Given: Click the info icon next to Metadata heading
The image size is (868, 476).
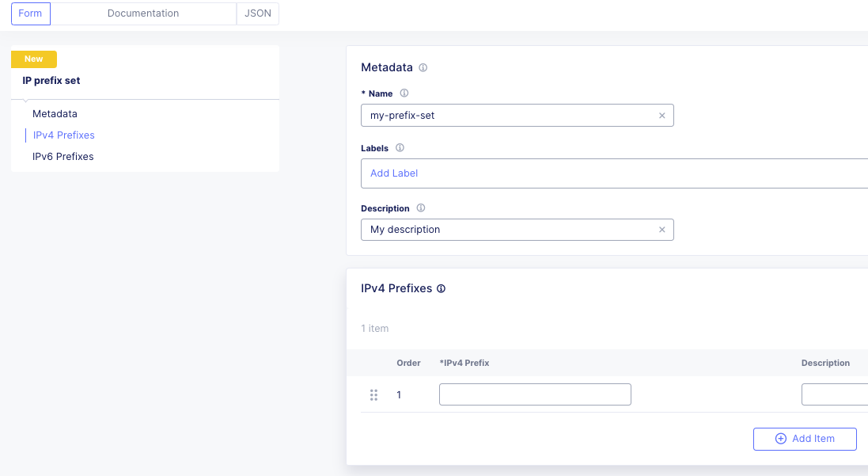Looking at the screenshot, I should [x=423, y=67].
